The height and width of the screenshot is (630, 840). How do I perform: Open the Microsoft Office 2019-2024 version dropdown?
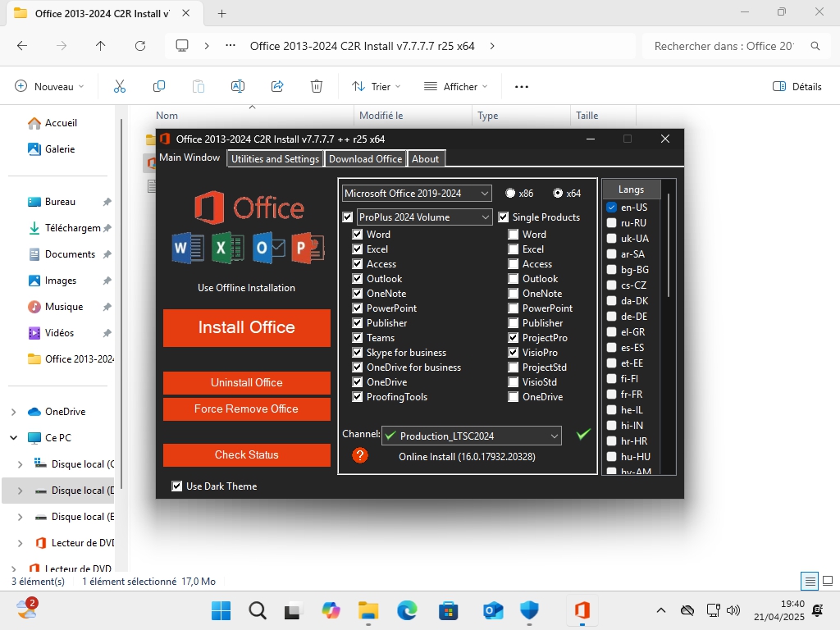coord(417,194)
